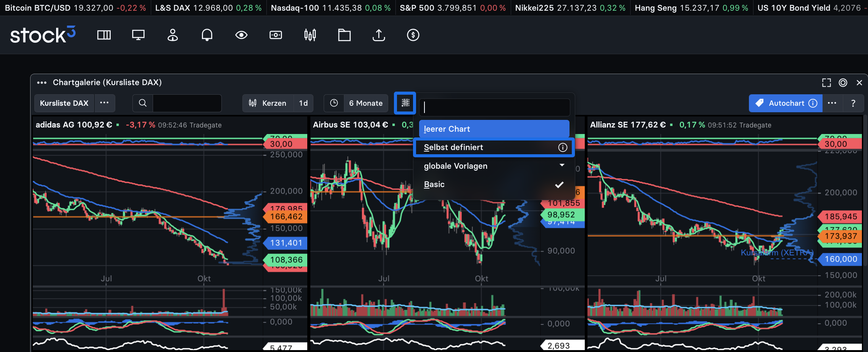Select the checked Basic template

[494, 184]
